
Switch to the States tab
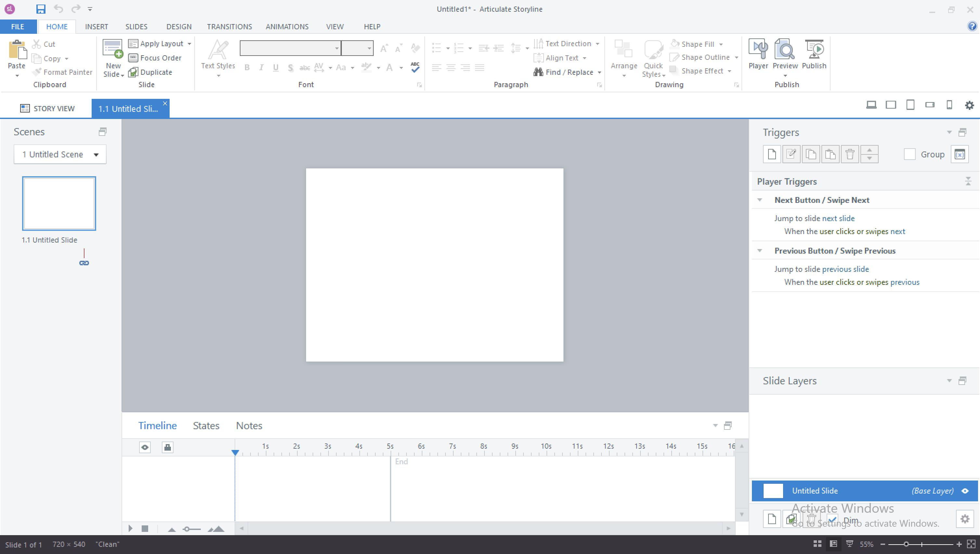206,425
